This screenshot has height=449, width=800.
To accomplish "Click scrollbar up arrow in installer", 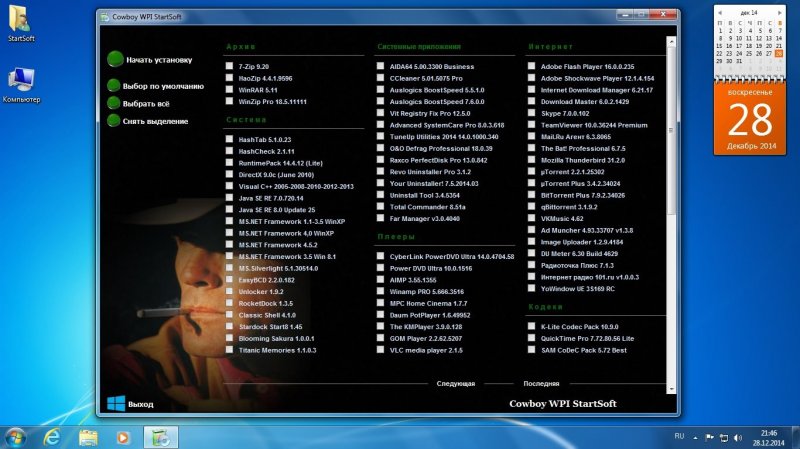I will (671, 42).
